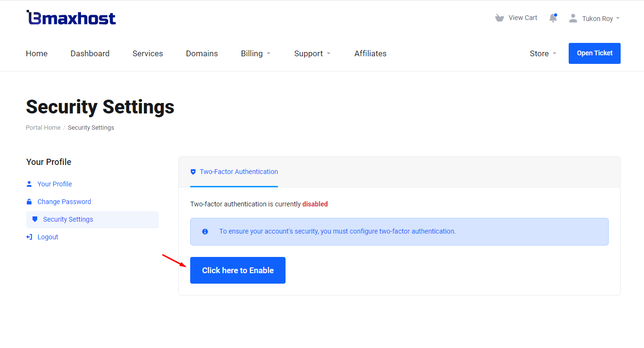644x348 pixels.
Task: Click the user avatar icon
Action: (573, 18)
